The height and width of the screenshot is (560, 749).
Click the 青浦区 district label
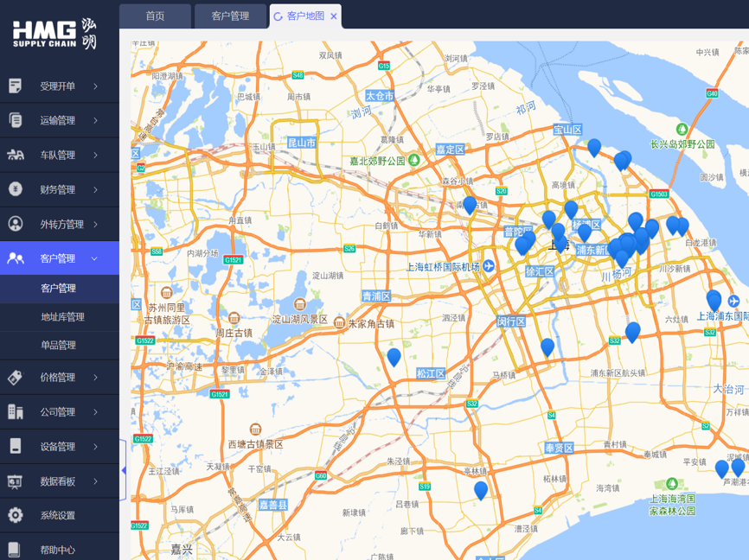click(x=376, y=296)
